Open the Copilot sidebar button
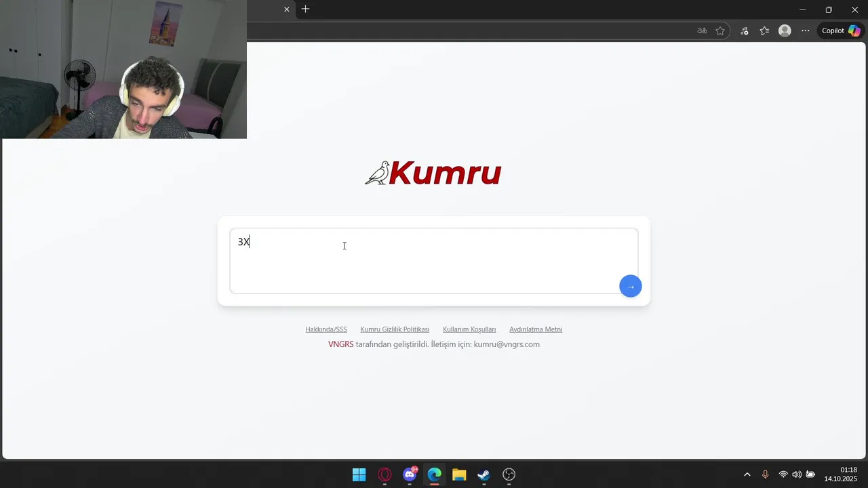The height and width of the screenshot is (488, 868). point(841,30)
